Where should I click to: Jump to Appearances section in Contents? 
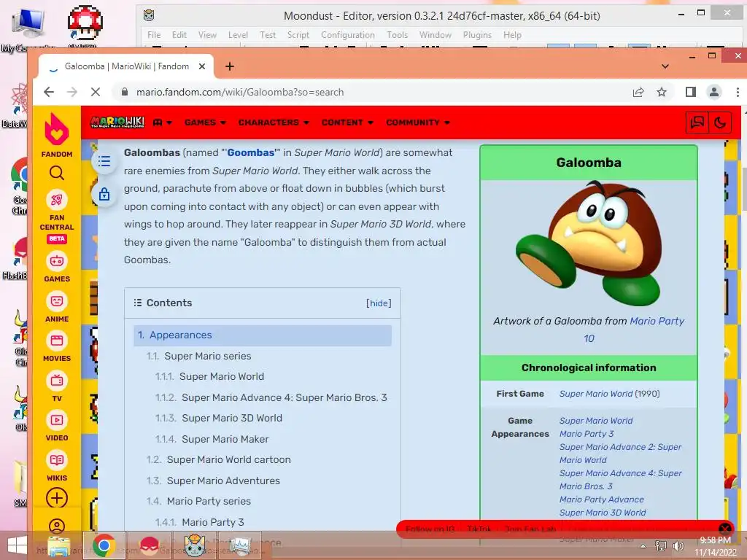tap(263, 335)
